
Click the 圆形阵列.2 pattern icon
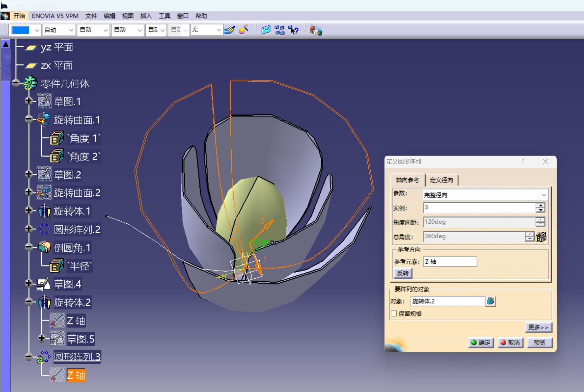click(x=44, y=229)
